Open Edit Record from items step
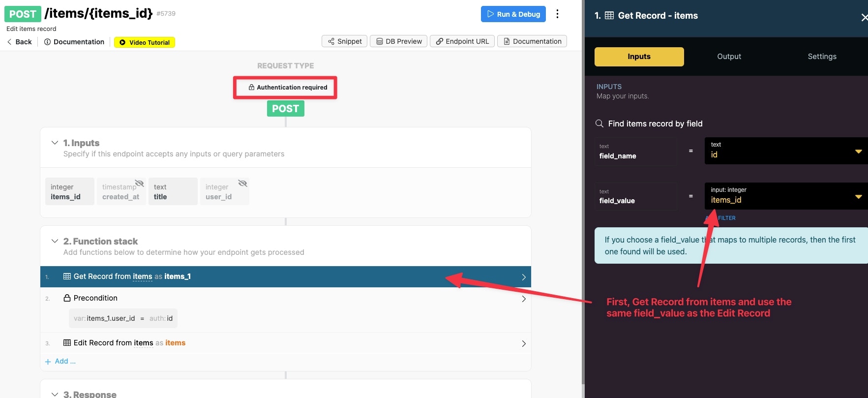Screen dimensions: 868x398 [286, 343]
